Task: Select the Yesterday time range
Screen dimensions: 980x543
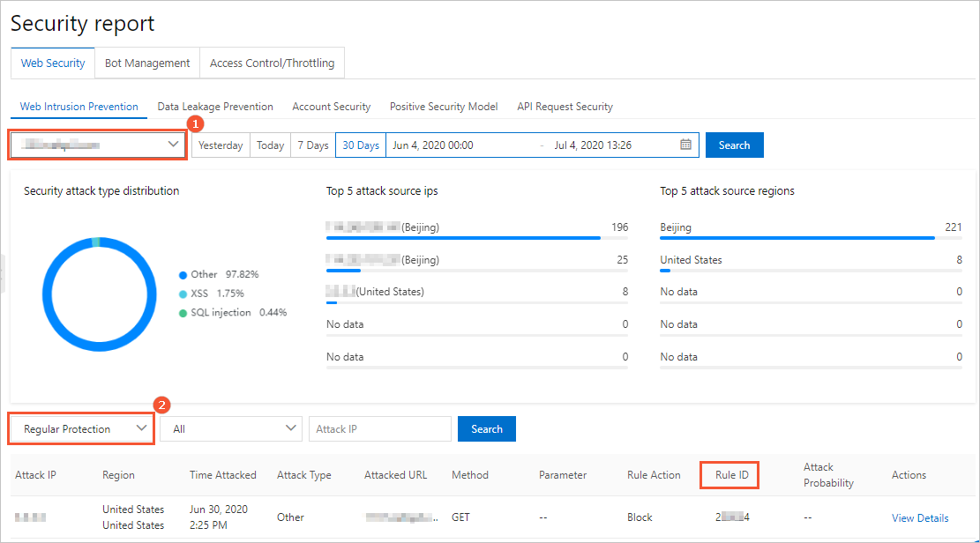Action: coord(221,145)
